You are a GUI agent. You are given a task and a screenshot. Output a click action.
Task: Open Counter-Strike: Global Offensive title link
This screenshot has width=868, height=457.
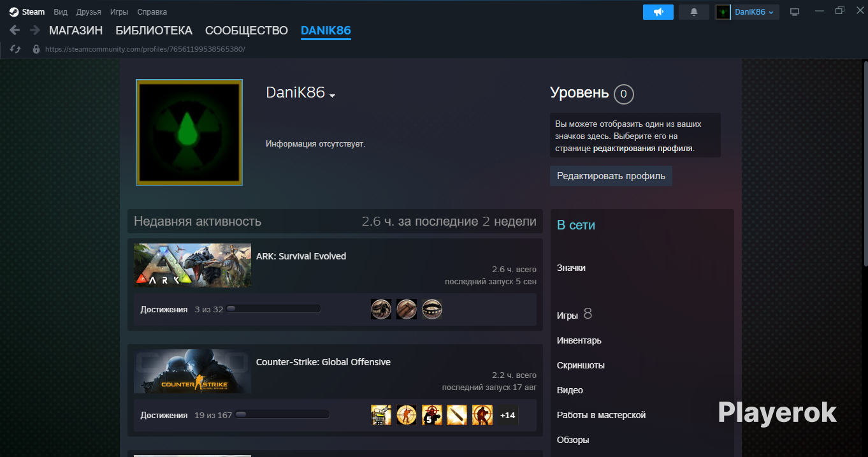pyautogui.click(x=323, y=362)
